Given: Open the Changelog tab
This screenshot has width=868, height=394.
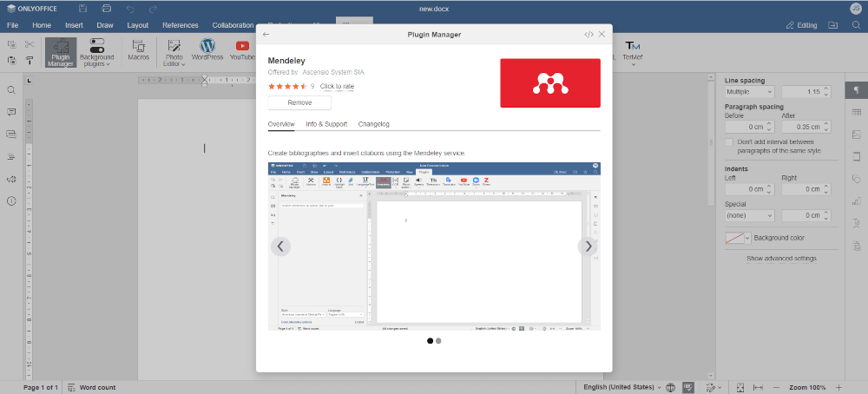Looking at the screenshot, I should (373, 124).
